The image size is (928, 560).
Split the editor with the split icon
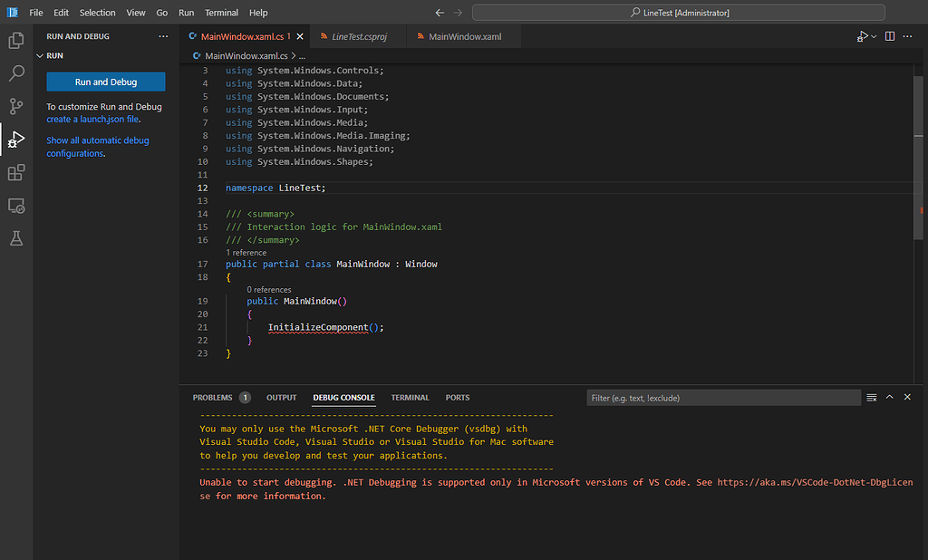coord(889,34)
